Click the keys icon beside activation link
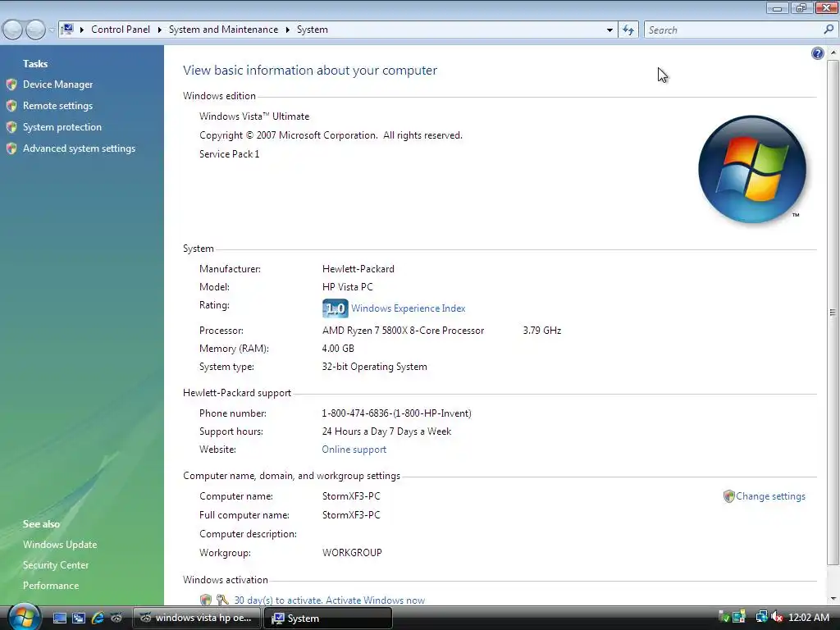The width and height of the screenshot is (840, 630). click(222, 600)
